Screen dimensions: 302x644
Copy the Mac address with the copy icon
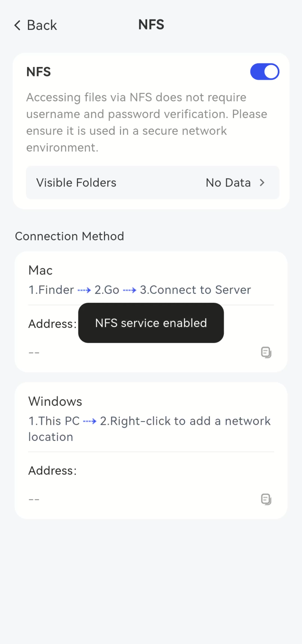click(266, 352)
